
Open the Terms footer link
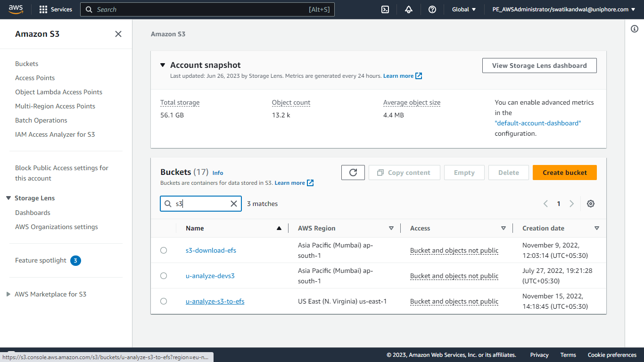[568, 355]
